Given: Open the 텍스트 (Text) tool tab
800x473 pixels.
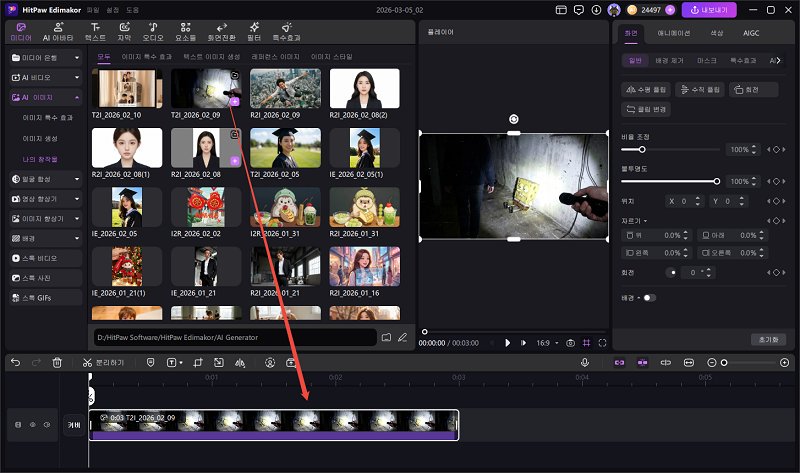Looking at the screenshot, I should [x=95, y=30].
